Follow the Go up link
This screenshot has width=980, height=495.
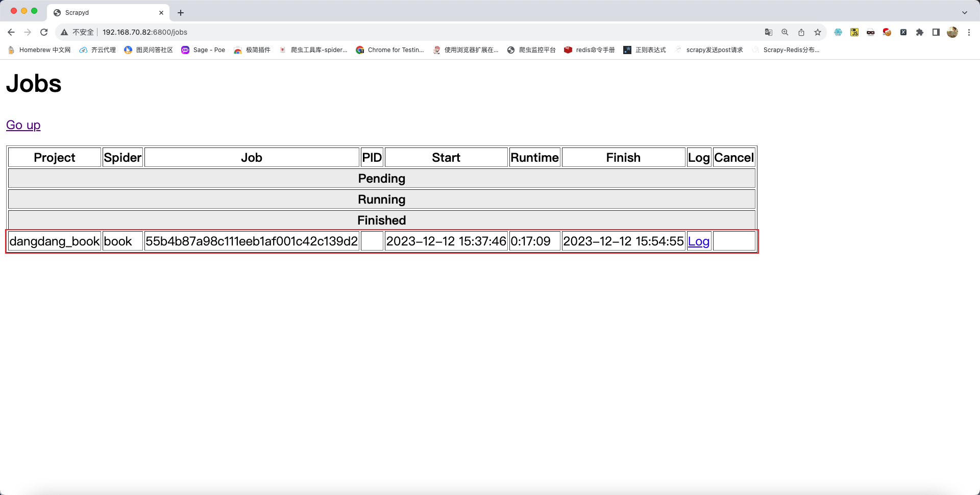point(23,125)
